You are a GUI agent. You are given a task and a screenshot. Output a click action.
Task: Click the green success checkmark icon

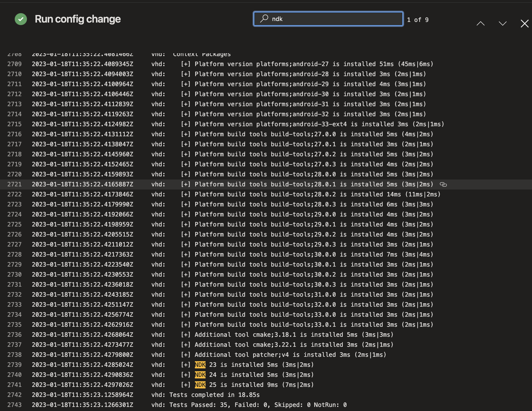coord(21,19)
